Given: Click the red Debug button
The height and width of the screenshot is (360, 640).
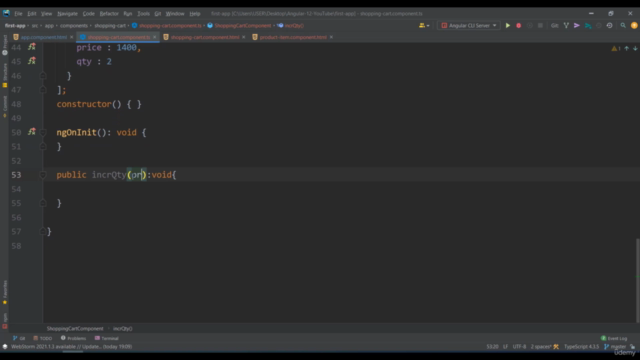Looking at the screenshot, I should point(519,25).
